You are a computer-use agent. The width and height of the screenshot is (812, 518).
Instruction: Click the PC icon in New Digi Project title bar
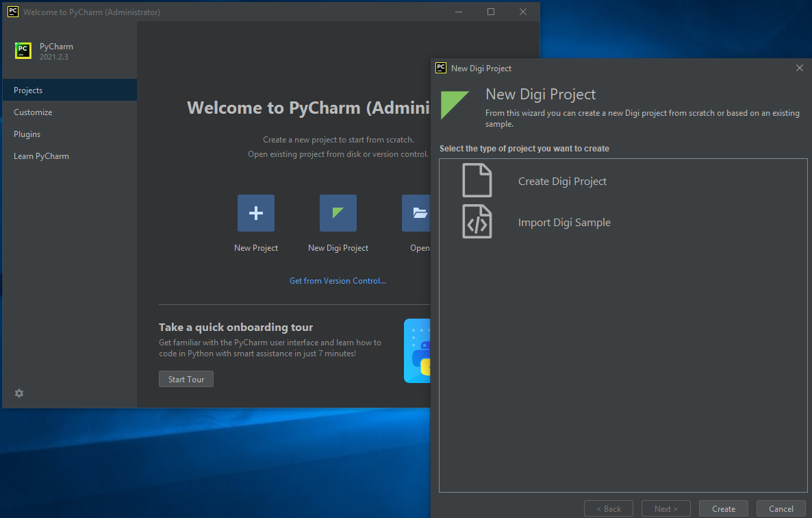click(441, 68)
